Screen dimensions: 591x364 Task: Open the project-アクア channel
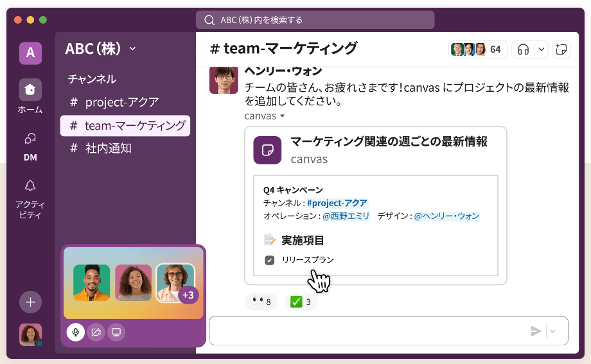[114, 102]
